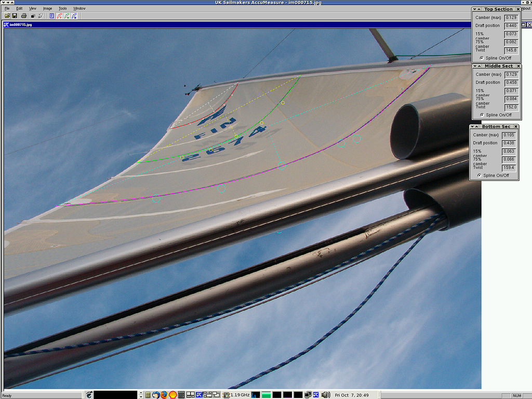Click the UK logo on im000715.jpg title bar

coord(6,24)
